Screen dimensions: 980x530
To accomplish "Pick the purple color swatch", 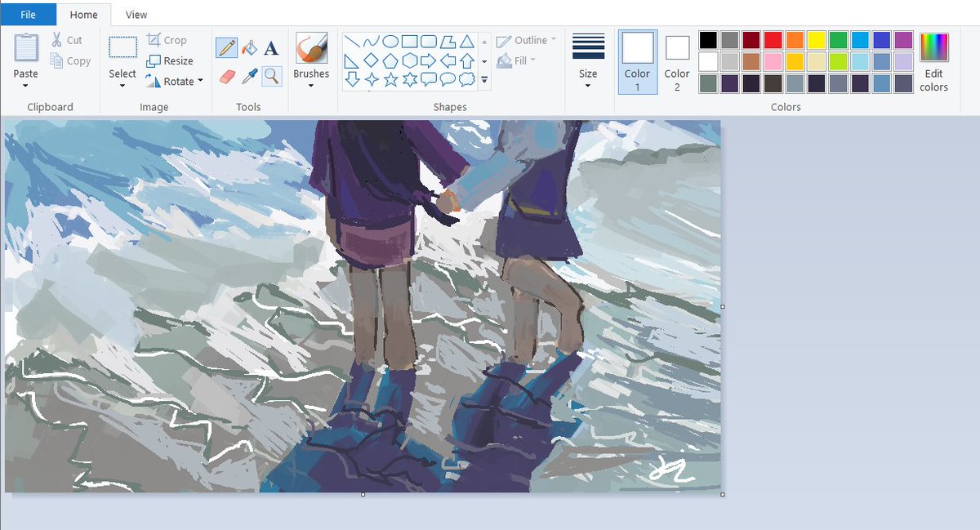I will (x=903, y=40).
